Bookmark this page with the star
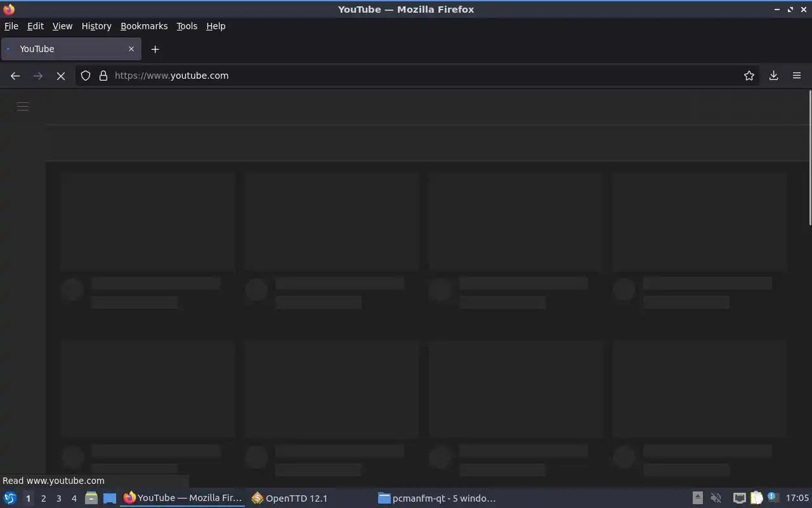 point(749,76)
